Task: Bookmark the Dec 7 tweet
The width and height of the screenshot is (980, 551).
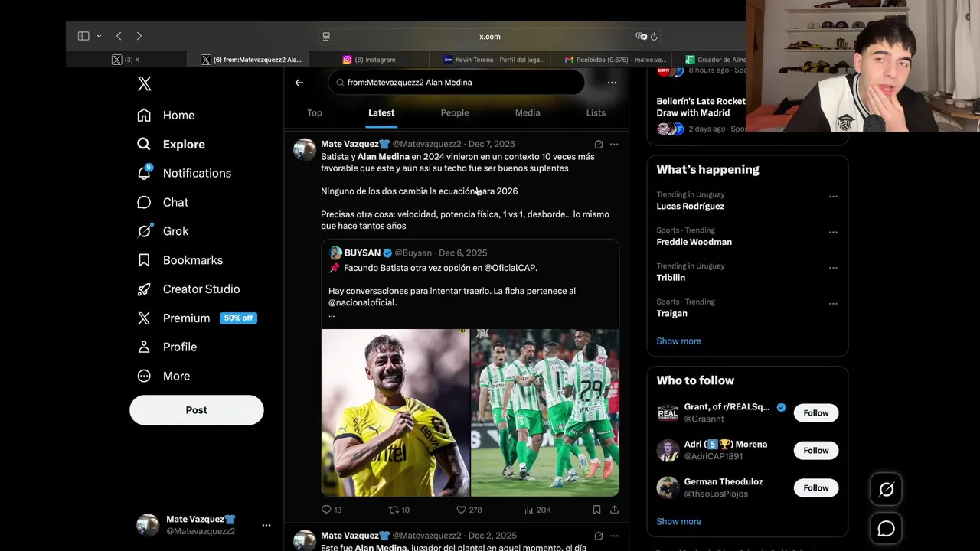Action: pos(596,510)
